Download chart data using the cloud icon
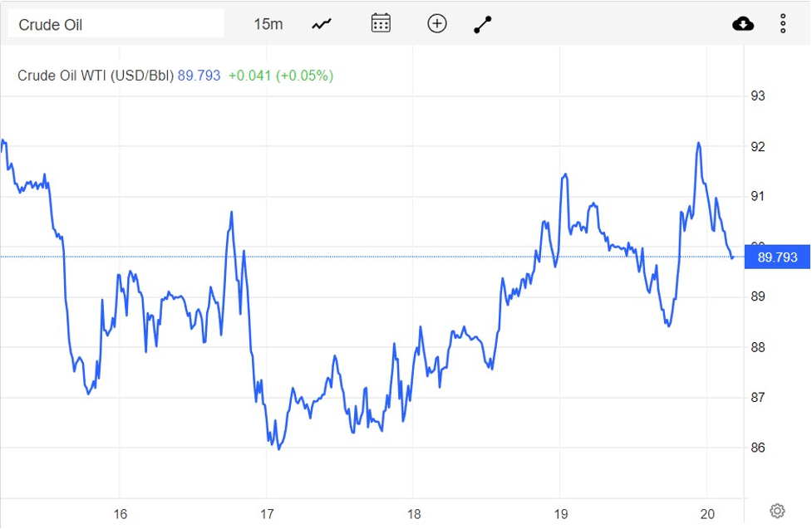 (742, 22)
